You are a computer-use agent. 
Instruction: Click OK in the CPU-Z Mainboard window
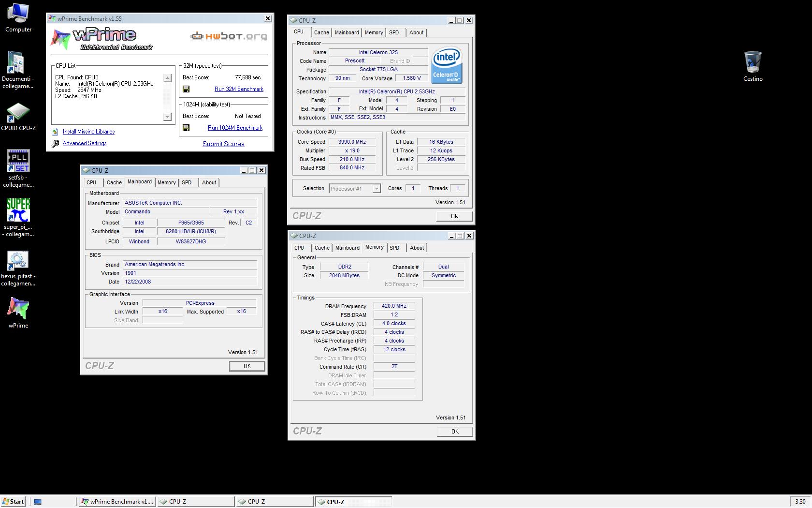tap(247, 366)
